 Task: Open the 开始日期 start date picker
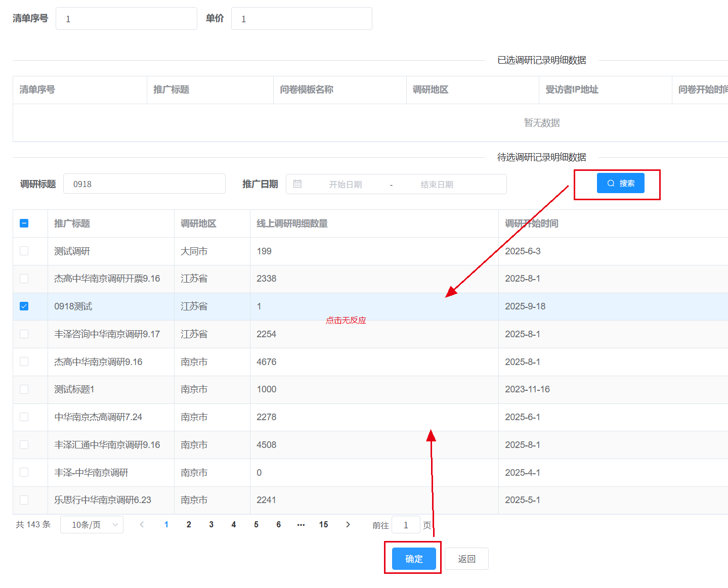coord(346,185)
